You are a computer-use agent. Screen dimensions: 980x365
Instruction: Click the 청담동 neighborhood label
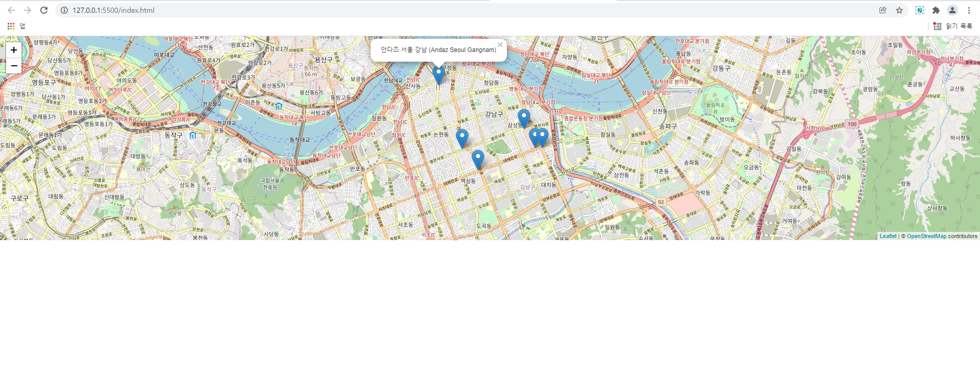492,83
